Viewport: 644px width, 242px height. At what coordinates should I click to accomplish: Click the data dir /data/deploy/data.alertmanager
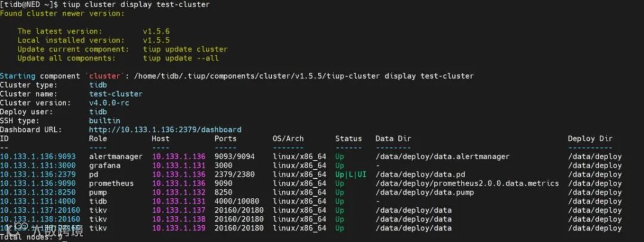point(442,157)
